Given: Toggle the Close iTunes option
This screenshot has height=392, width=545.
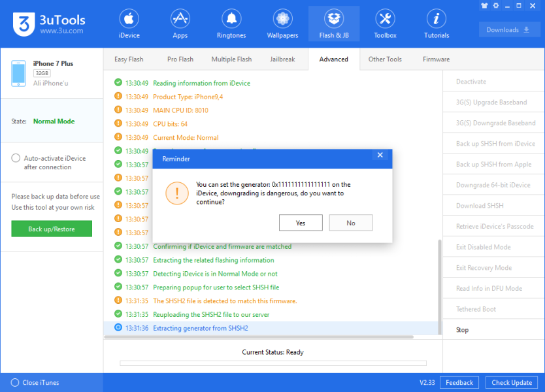Looking at the screenshot, I should point(15,382).
